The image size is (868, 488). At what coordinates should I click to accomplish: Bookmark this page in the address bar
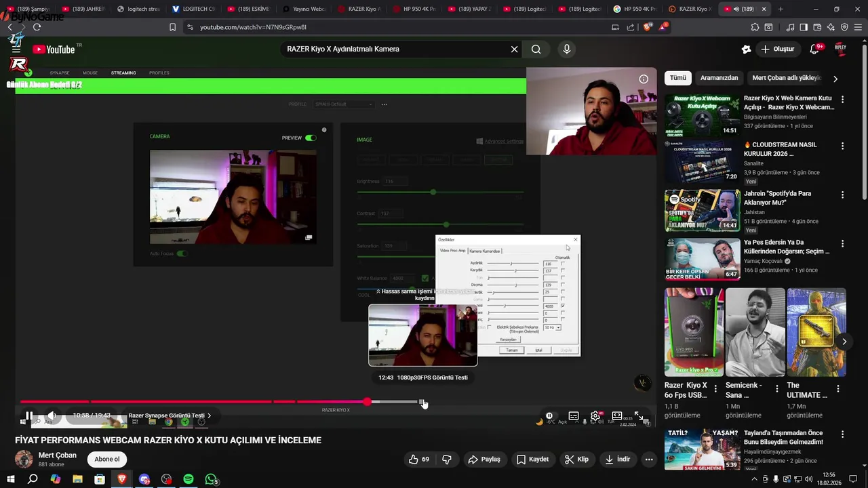pos(172,27)
